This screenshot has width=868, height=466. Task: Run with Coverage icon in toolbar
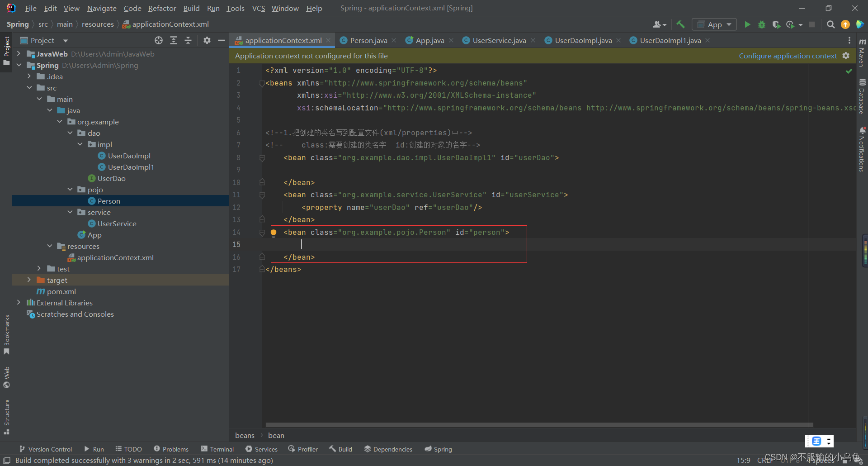click(x=776, y=24)
